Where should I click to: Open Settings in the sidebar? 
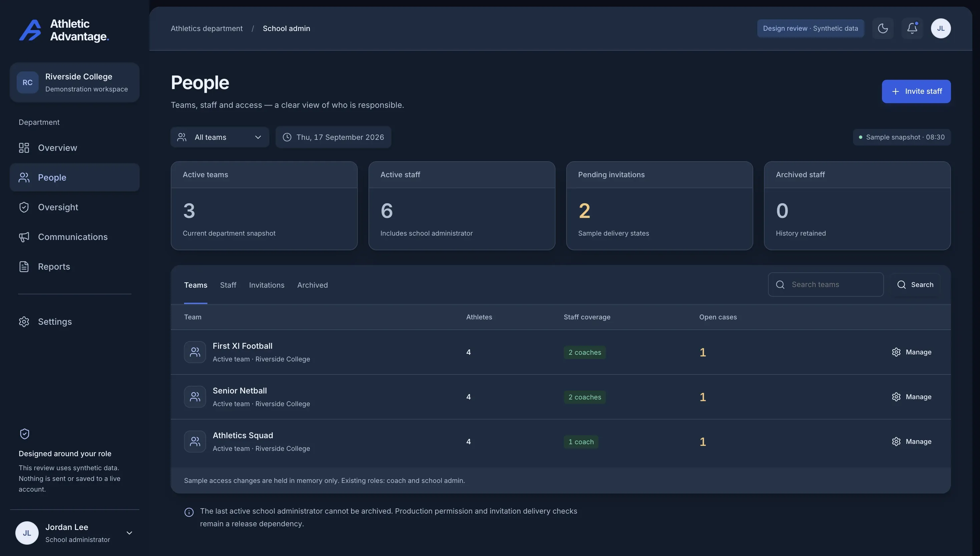pyautogui.click(x=74, y=321)
